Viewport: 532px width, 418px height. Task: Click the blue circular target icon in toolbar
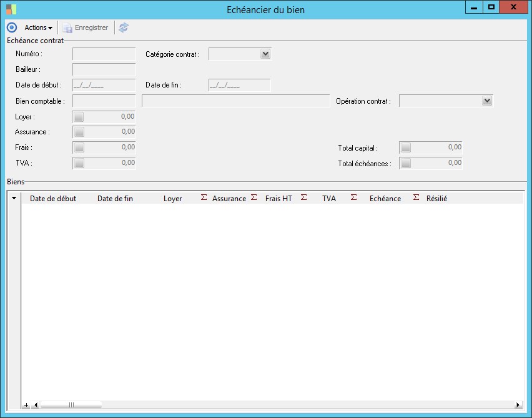pyautogui.click(x=11, y=27)
